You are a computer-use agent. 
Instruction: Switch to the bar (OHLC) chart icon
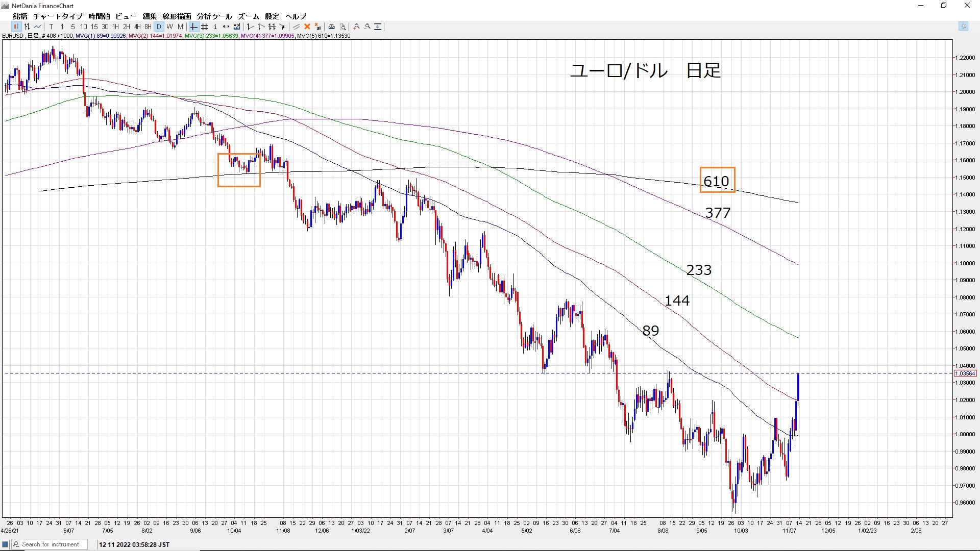click(x=27, y=27)
